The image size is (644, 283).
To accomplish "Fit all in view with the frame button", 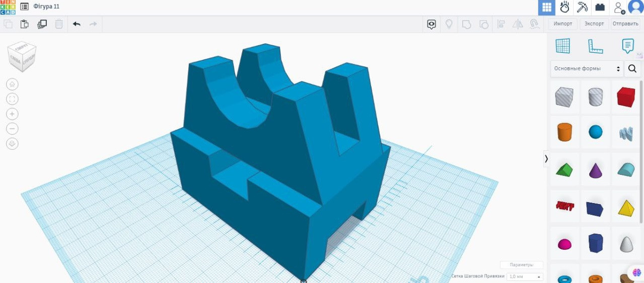I will tap(13, 99).
